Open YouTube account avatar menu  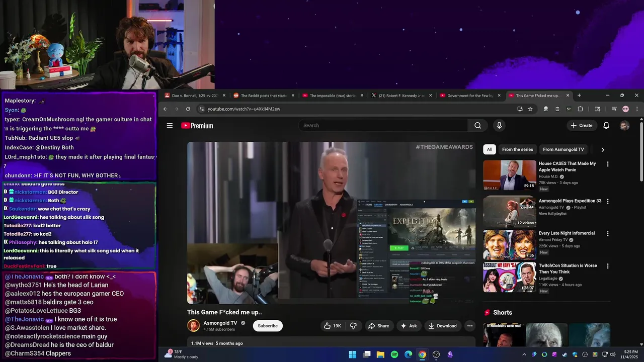[624, 126]
